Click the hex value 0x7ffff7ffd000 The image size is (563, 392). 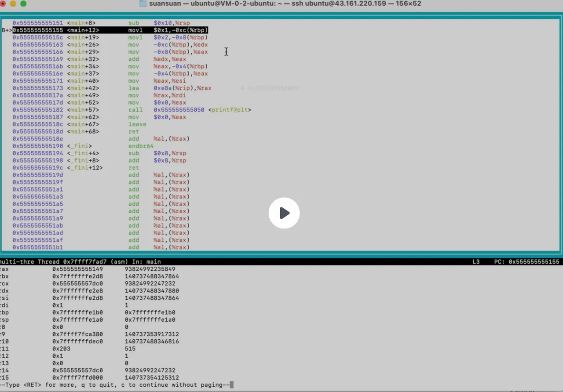click(78, 377)
